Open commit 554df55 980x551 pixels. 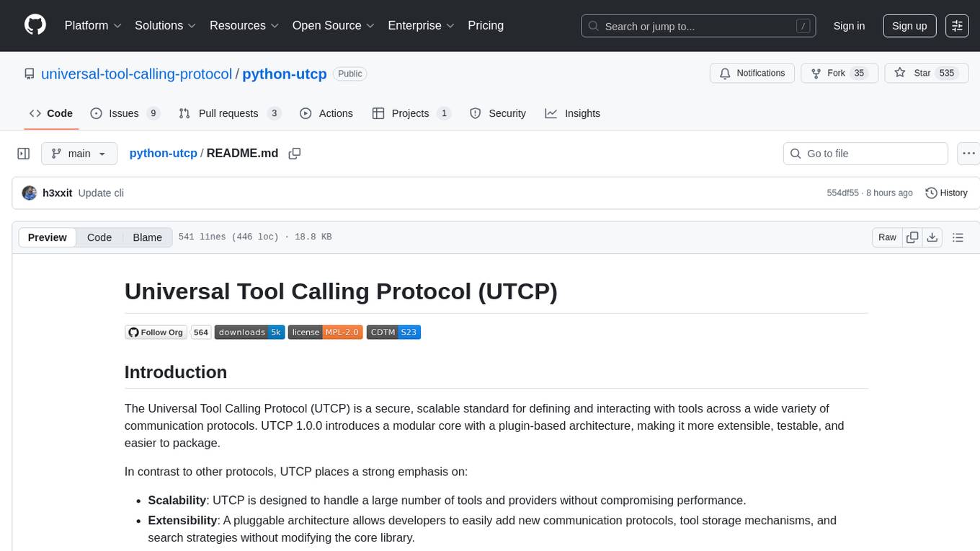point(843,193)
